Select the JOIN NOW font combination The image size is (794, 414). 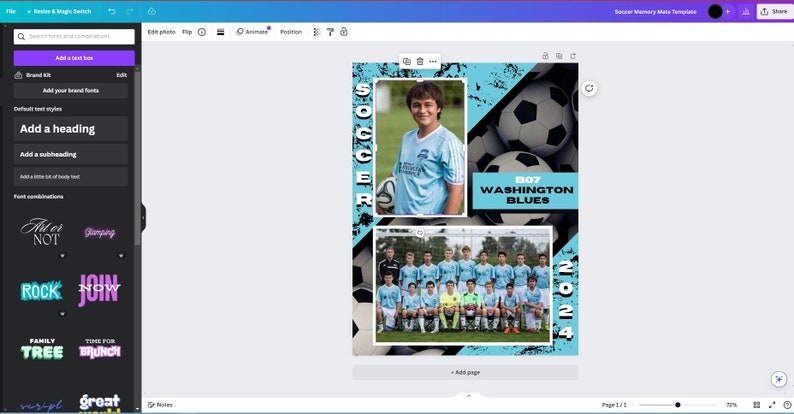click(99, 289)
